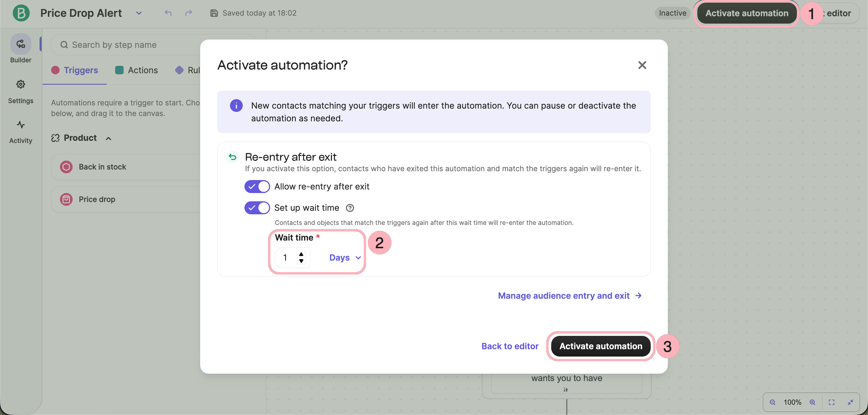Click the info icon in the banner

pos(236,105)
